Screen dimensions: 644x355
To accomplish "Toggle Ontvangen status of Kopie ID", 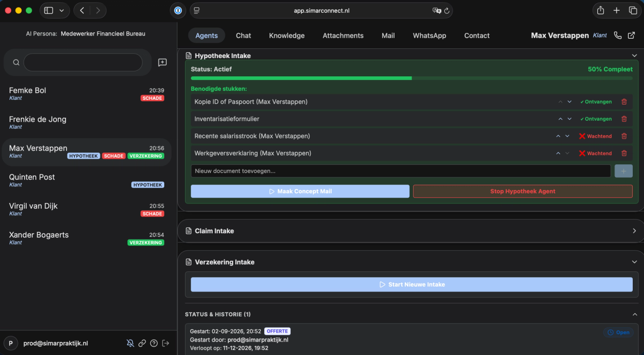I will (x=596, y=102).
